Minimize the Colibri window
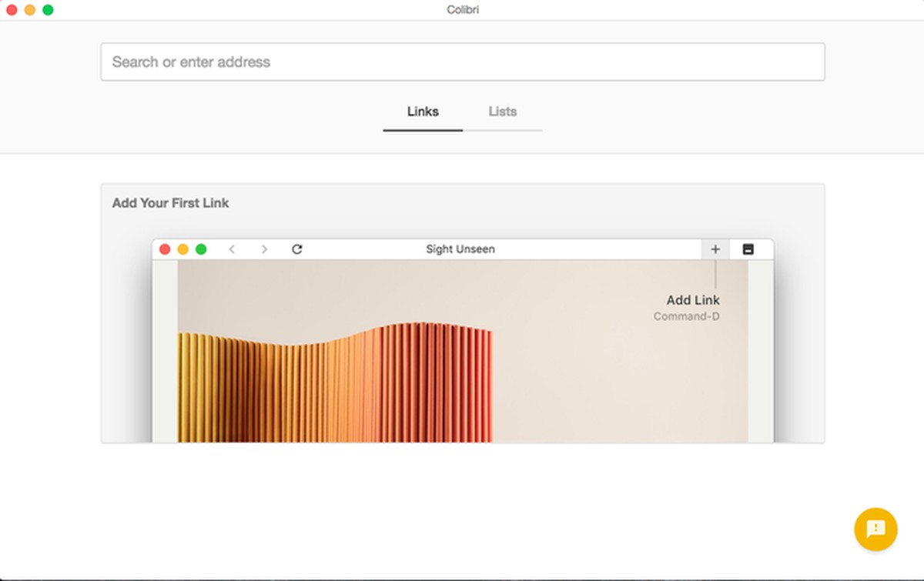Screen dimensions: 924x581 coord(30,10)
